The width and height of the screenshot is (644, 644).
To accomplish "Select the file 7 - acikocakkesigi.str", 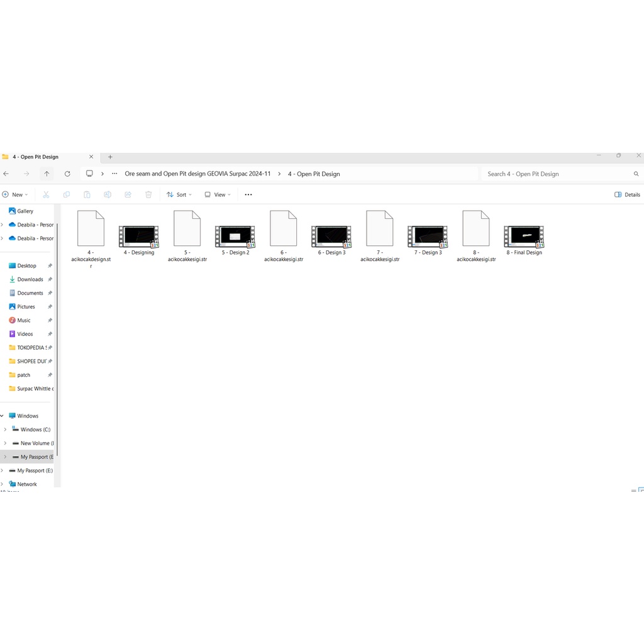I will pyautogui.click(x=380, y=236).
